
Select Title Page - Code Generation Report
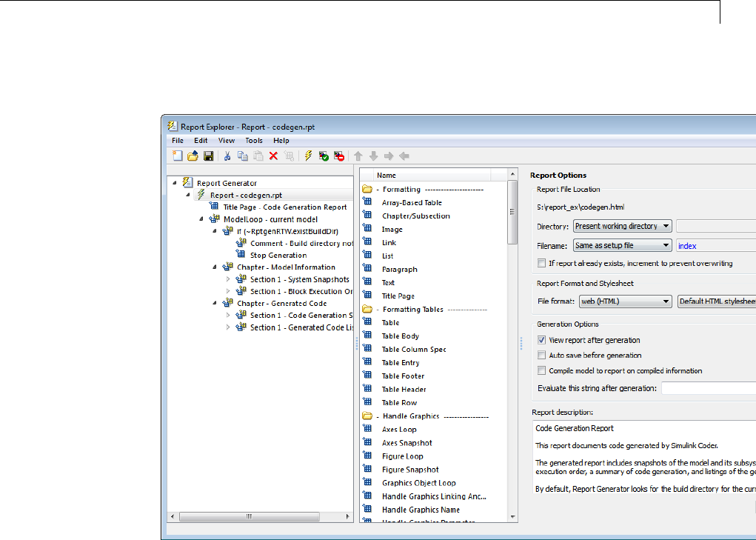coord(284,207)
